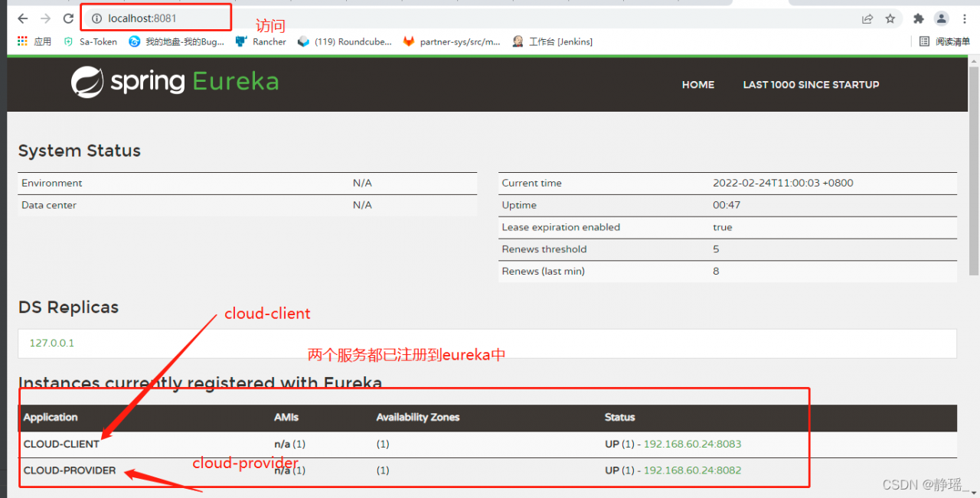Select the DS Replicas heading
Screen dimensions: 980x498
click(68, 308)
